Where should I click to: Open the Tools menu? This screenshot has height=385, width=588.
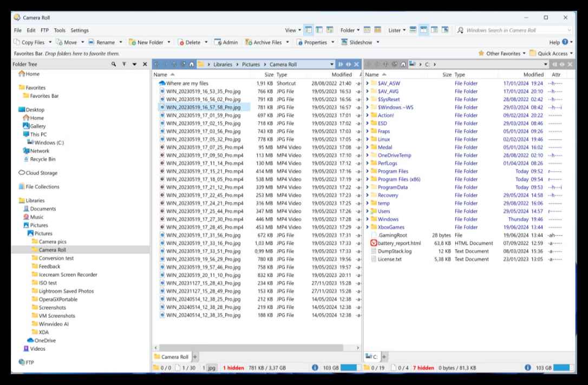[60, 30]
